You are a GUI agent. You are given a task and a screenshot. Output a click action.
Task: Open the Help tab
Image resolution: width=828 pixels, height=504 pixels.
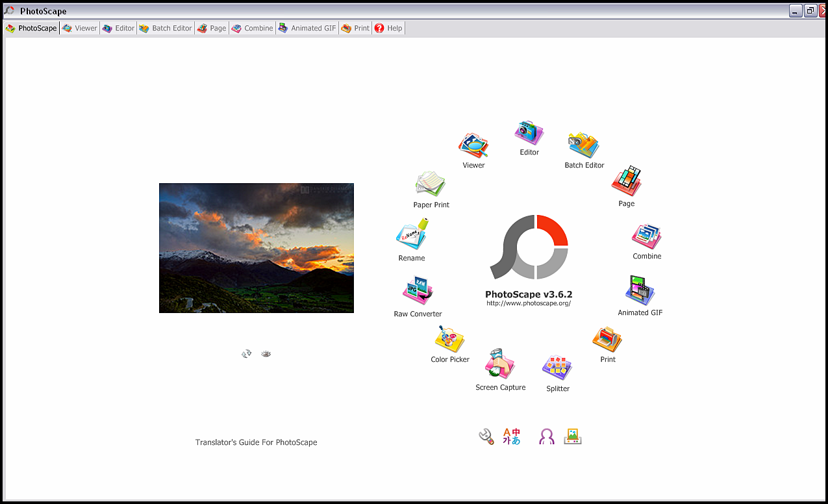388,29
